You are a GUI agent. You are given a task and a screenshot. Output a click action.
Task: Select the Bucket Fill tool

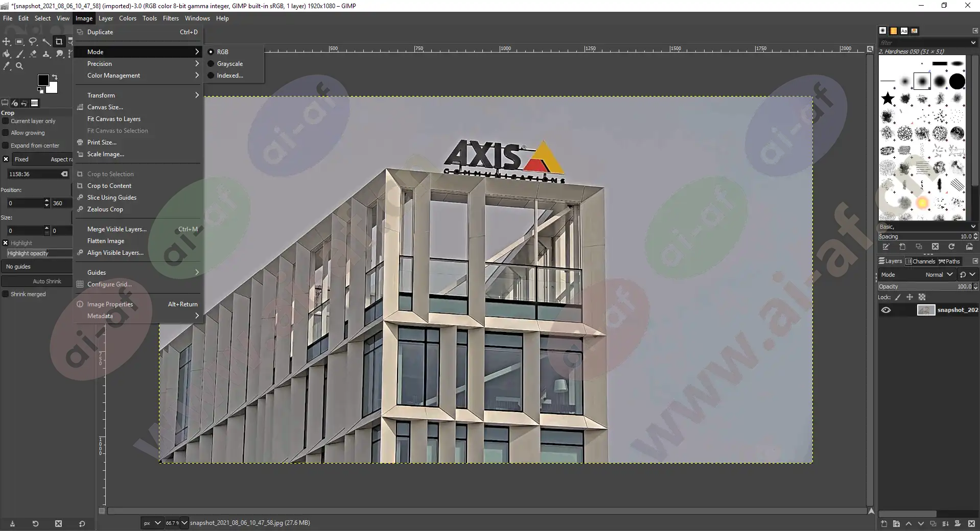7,54
